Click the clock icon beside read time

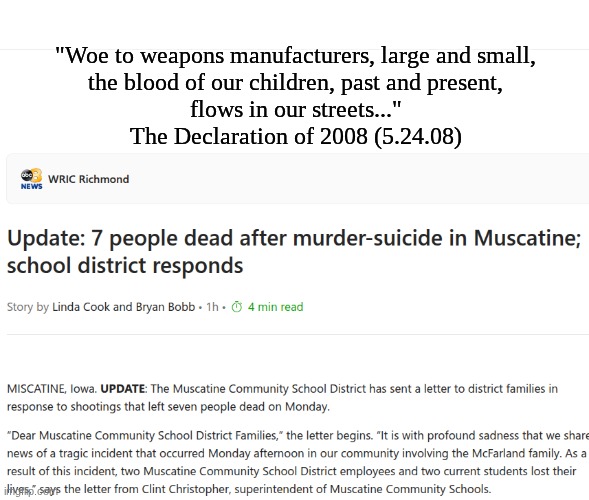click(237, 307)
